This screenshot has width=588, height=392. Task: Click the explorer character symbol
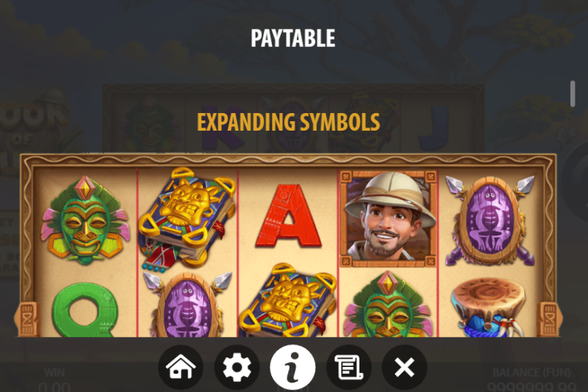coord(388,219)
